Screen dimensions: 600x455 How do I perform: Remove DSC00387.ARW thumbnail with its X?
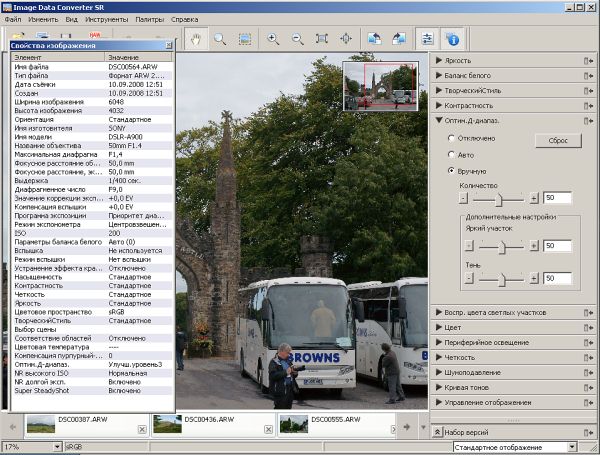[142, 429]
